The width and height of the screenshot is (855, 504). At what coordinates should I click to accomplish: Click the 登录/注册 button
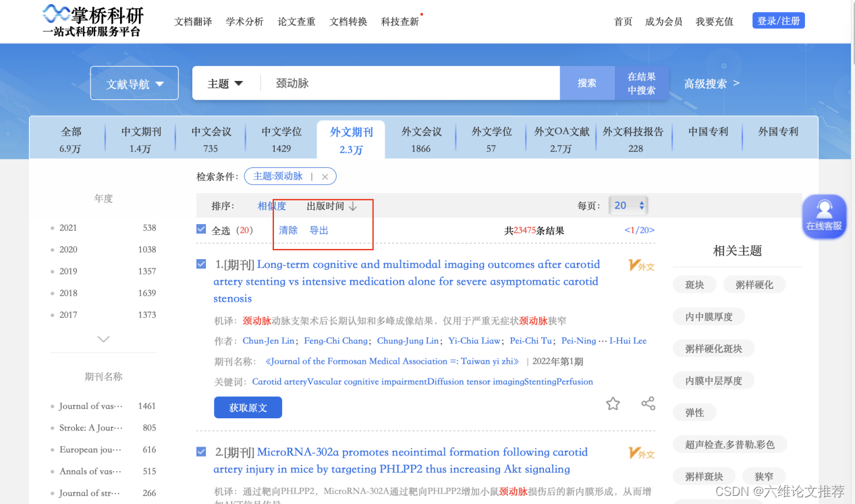click(x=779, y=21)
